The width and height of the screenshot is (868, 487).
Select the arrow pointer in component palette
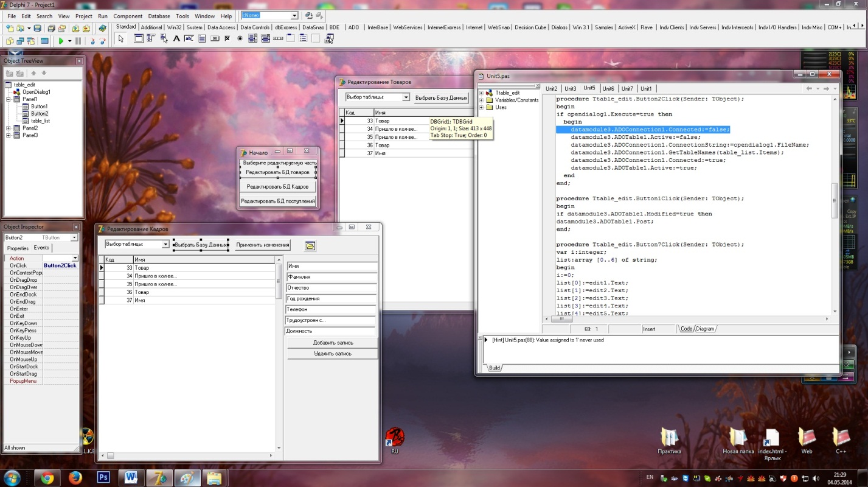coord(121,38)
